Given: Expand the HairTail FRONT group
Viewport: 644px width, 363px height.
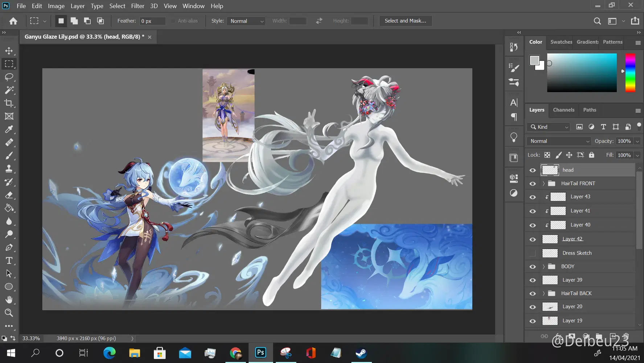Looking at the screenshot, I should tap(543, 184).
